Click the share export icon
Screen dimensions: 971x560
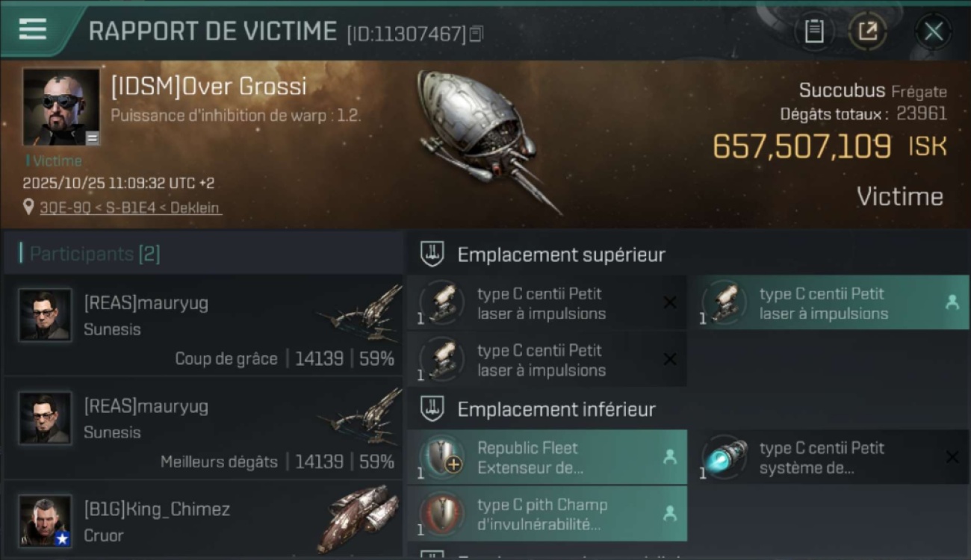[x=868, y=31]
